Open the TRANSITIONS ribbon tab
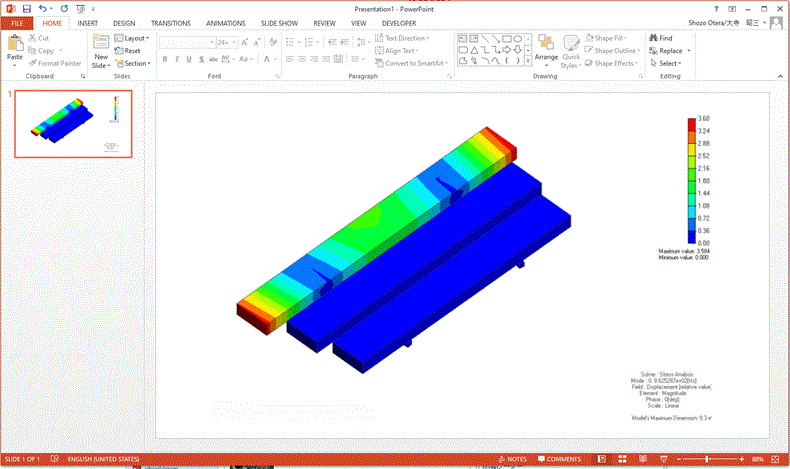The image size is (790, 469). pos(171,22)
